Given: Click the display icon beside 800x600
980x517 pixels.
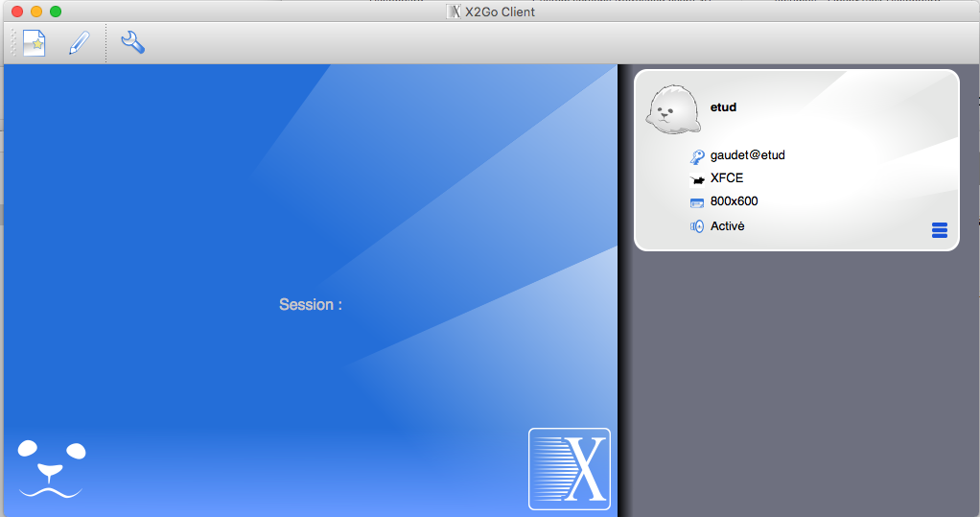Looking at the screenshot, I should [x=697, y=202].
